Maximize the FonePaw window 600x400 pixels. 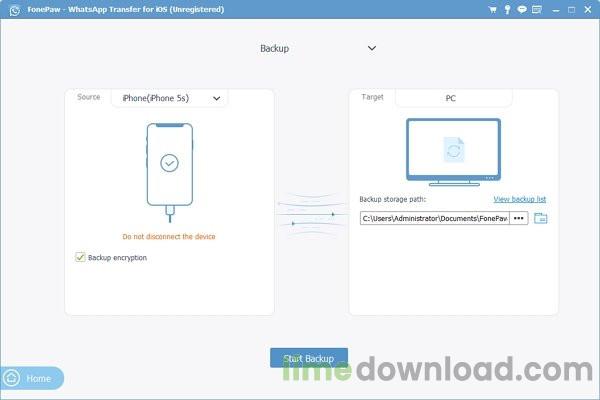click(x=571, y=10)
